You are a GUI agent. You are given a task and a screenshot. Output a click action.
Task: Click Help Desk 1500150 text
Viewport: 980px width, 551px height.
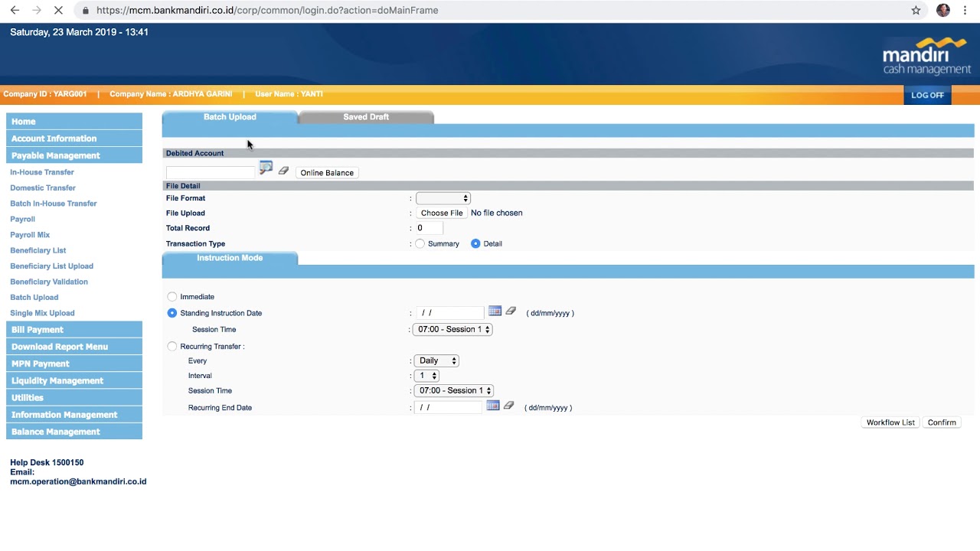coord(47,462)
